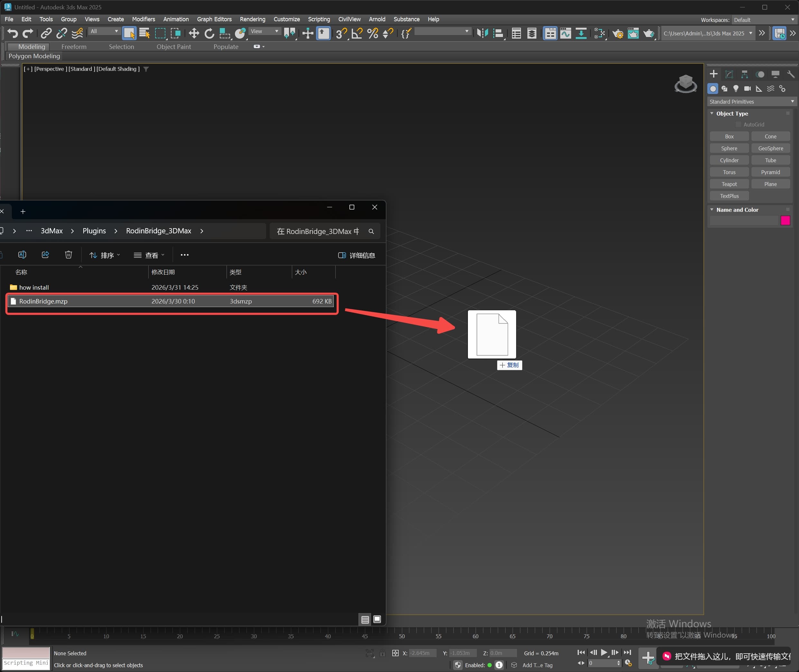799x672 pixels.
Task: Open the Modify command panel tab
Action: pyautogui.click(x=729, y=74)
